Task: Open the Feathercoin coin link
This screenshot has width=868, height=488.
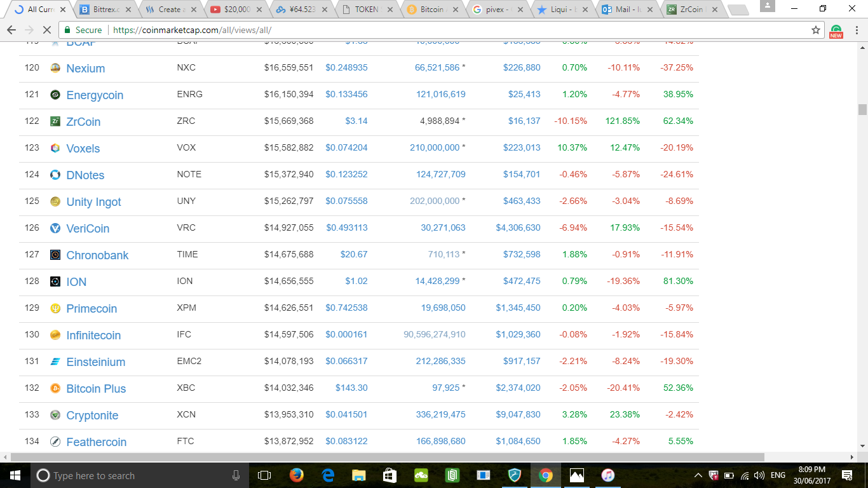Action: click(97, 442)
